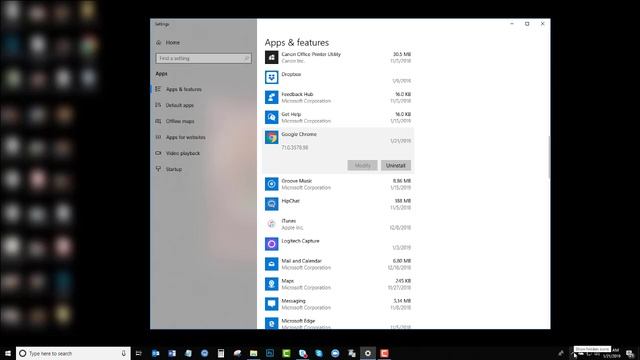Click the Apps & features page heading
The height and width of the screenshot is (360, 640).
tap(297, 42)
